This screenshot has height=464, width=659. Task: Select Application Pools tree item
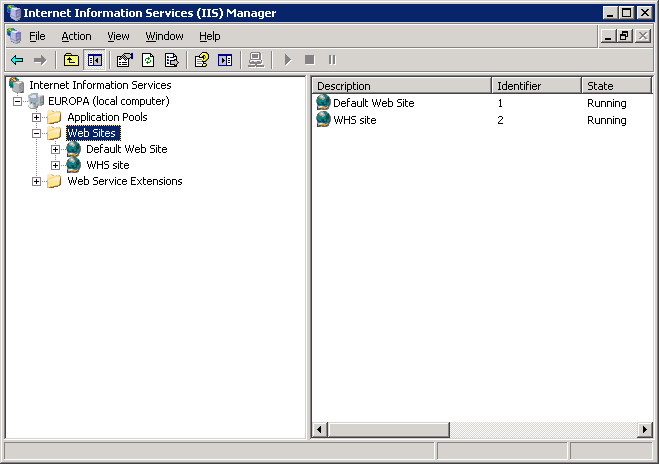point(107,117)
